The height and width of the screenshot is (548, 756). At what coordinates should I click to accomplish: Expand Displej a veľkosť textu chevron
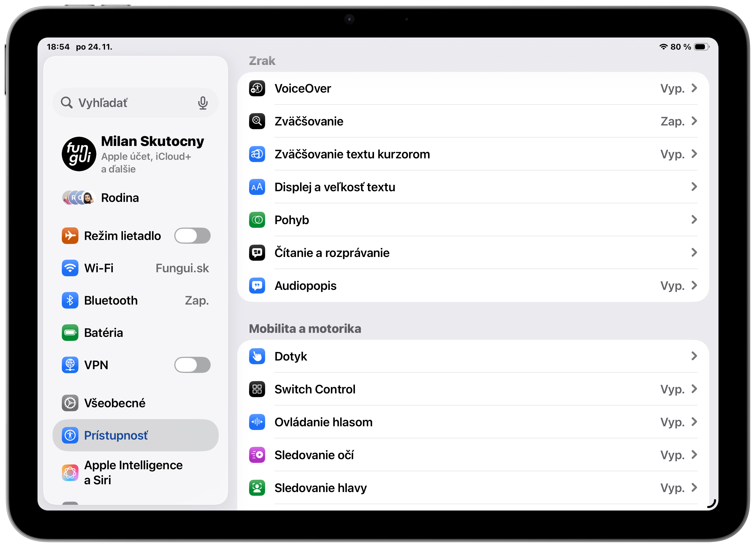(694, 187)
